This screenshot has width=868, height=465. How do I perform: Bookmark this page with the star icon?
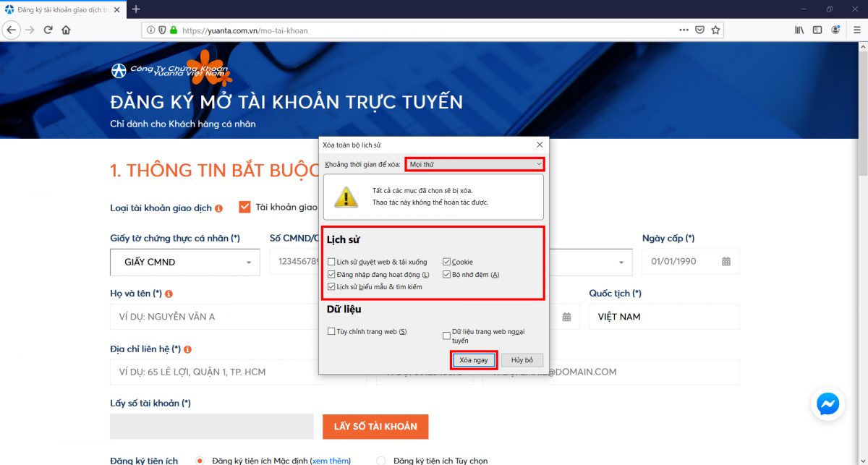(715, 30)
